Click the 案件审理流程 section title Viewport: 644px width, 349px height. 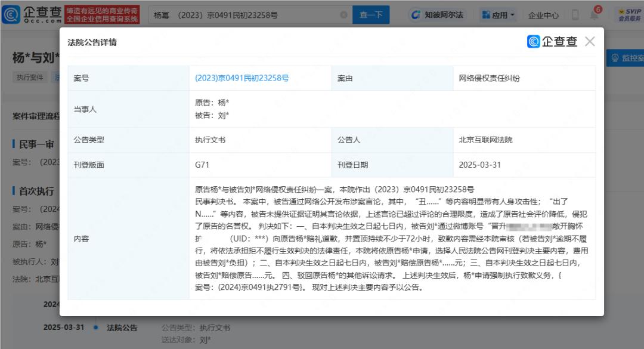click(36, 116)
